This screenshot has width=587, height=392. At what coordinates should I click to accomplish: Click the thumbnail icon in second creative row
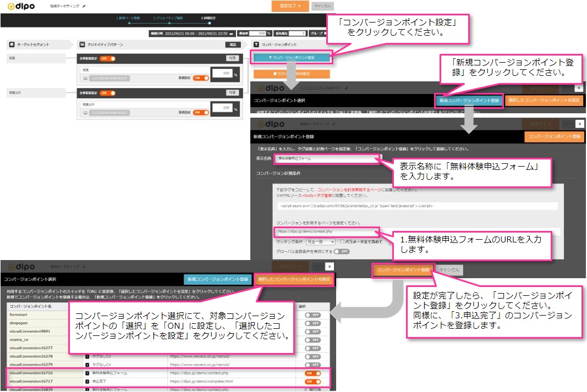tap(85, 113)
